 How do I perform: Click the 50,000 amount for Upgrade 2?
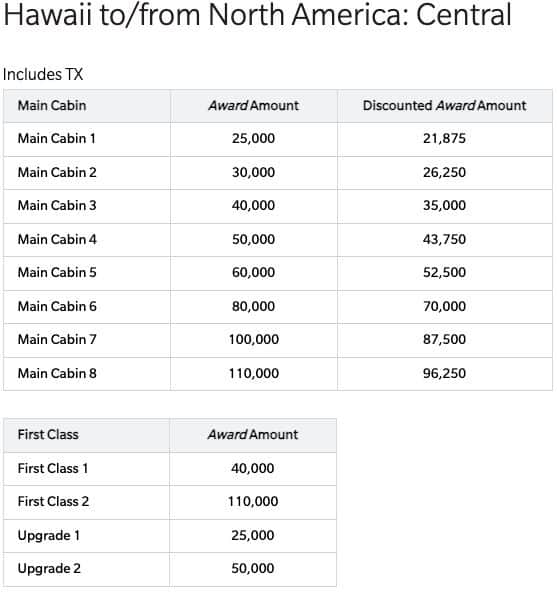tap(253, 568)
